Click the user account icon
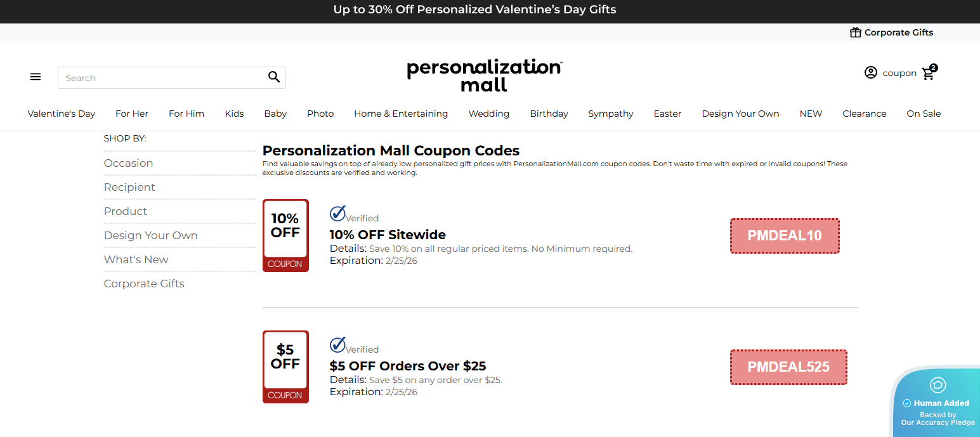This screenshot has width=980, height=437. point(870,73)
